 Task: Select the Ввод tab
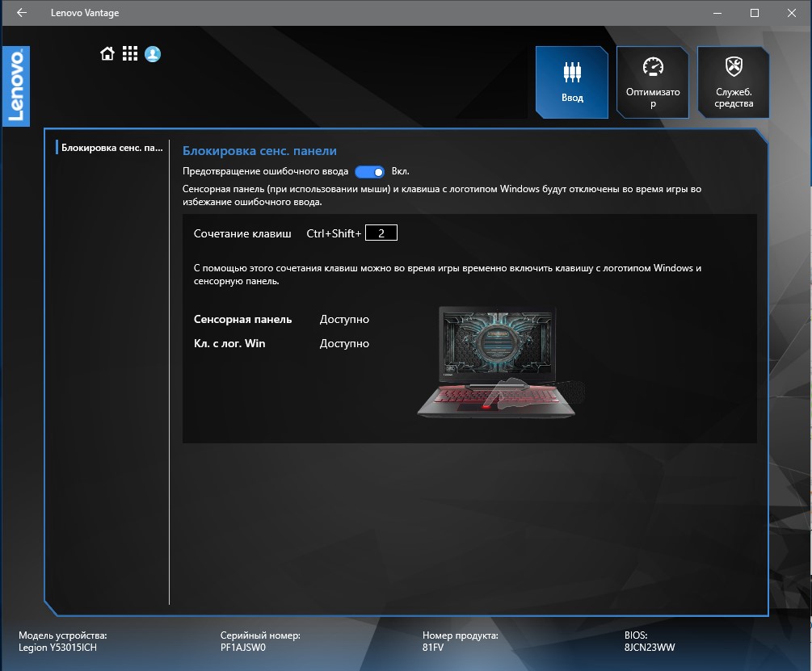572,82
